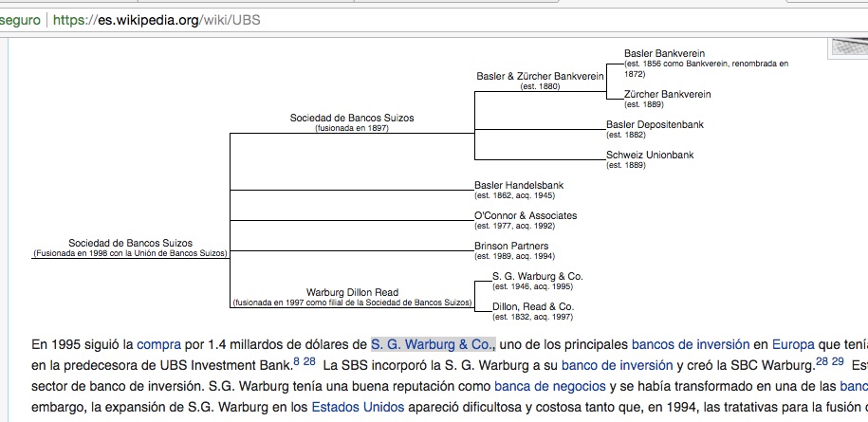Click "Basler Bankverein" in the tree diagram
Screen dimensions: 868x422
[664, 53]
